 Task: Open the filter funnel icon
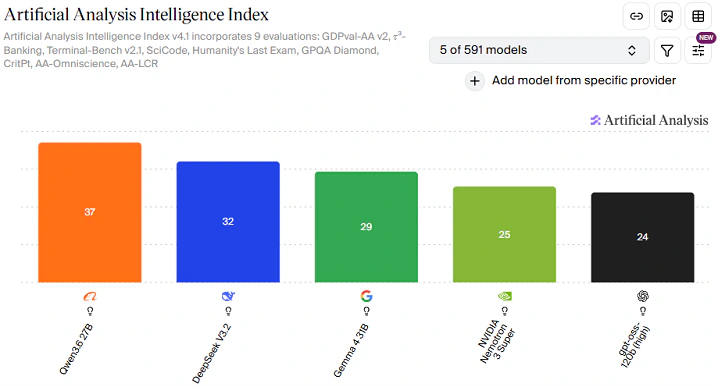(x=667, y=50)
